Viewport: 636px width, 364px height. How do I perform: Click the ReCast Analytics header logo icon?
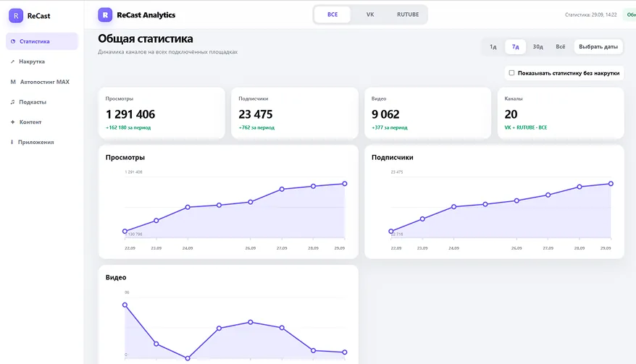tap(105, 15)
